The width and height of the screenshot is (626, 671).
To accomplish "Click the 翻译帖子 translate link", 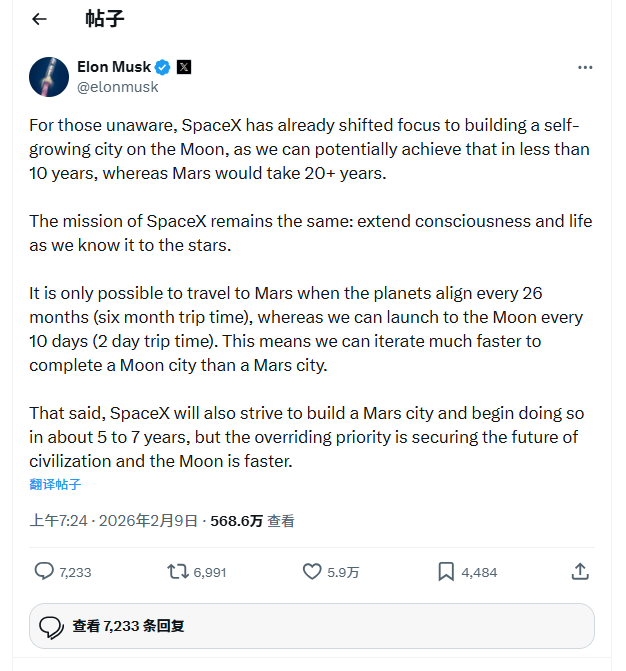I will coord(55,485).
